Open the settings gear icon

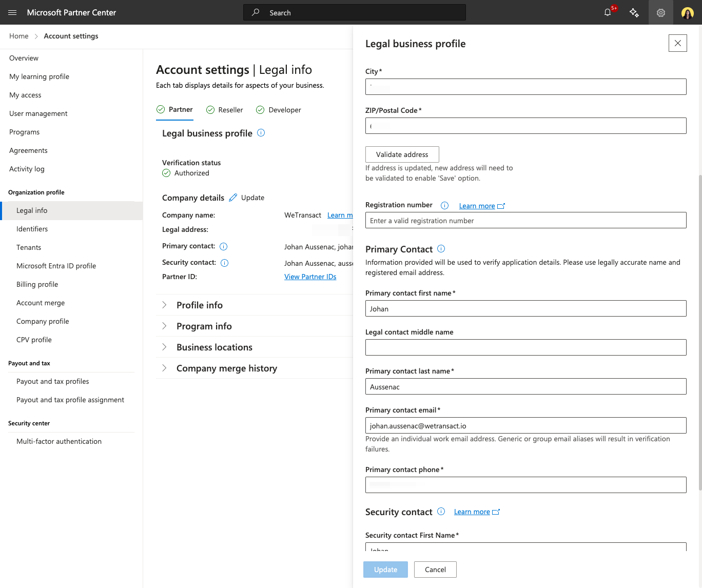tap(661, 12)
